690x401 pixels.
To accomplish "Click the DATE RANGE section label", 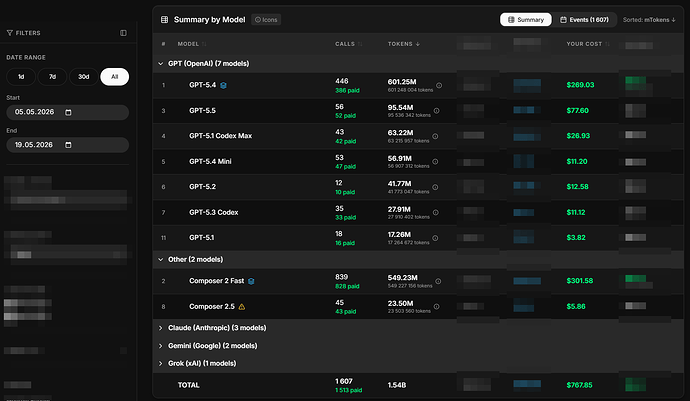I will 26,58.
